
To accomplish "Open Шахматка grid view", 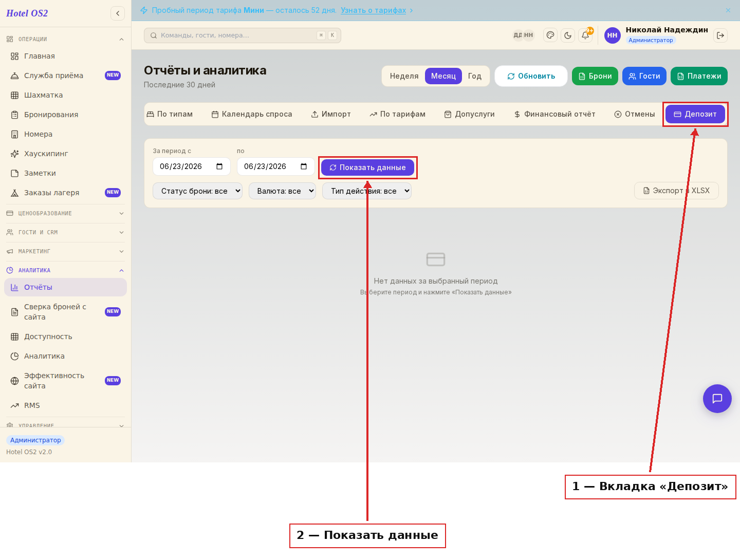I will [66, 95].
